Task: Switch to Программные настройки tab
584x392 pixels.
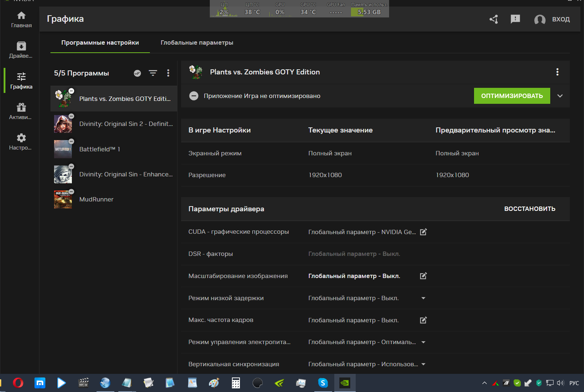Action: point(100,43)
